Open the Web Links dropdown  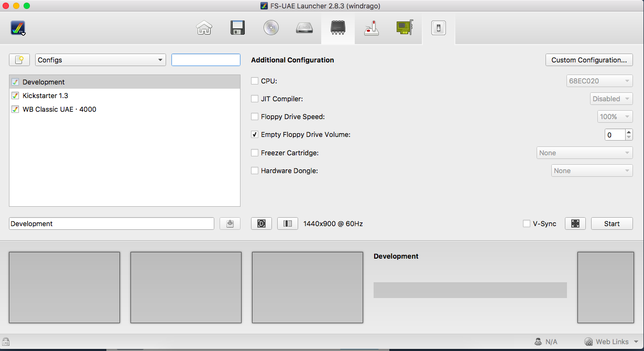coord(612,342)
